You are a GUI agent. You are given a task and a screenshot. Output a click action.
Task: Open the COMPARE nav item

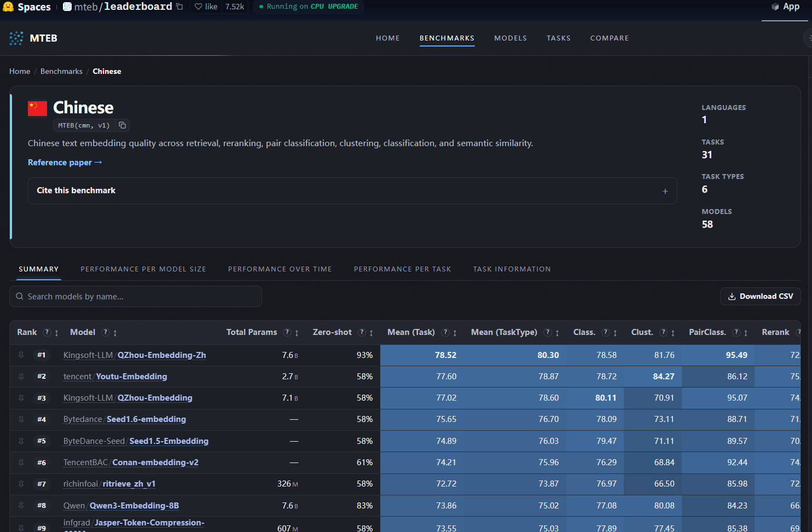coord(610,38)
